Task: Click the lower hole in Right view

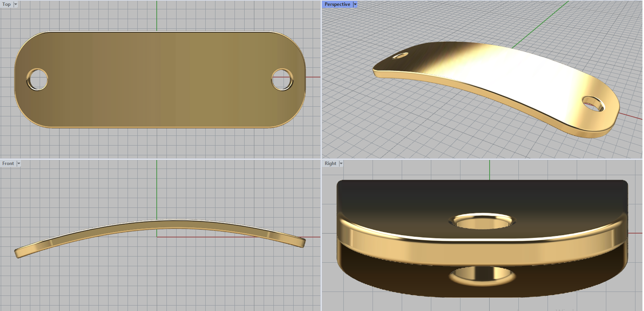Action: click(482, 276)
